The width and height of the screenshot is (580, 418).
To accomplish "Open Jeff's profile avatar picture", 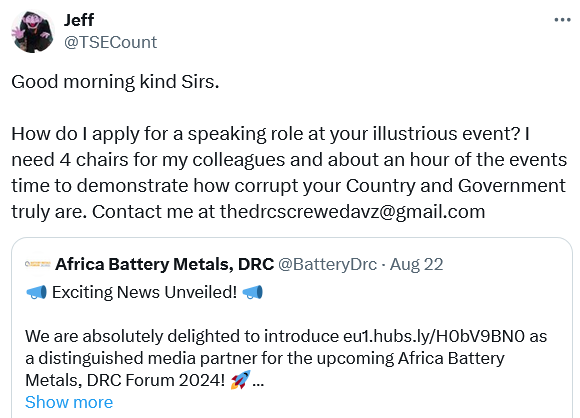I will pyautogui.click(x=33, y=31).
